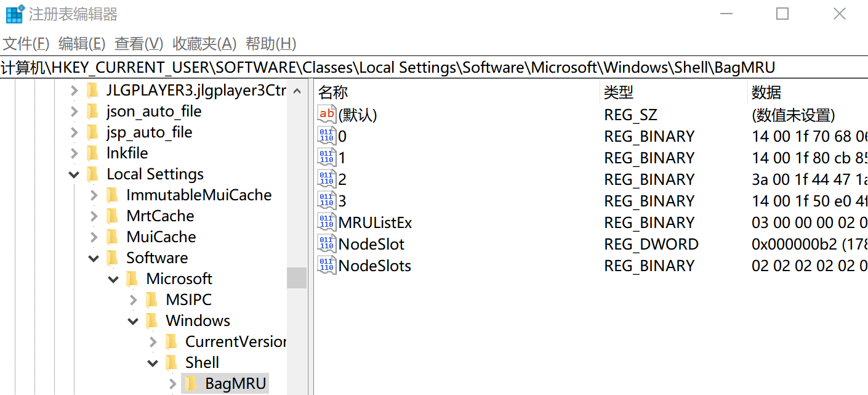Click the tree pane vertical scrollbar thumb
The image size is (868, 395).
(297, 278)
